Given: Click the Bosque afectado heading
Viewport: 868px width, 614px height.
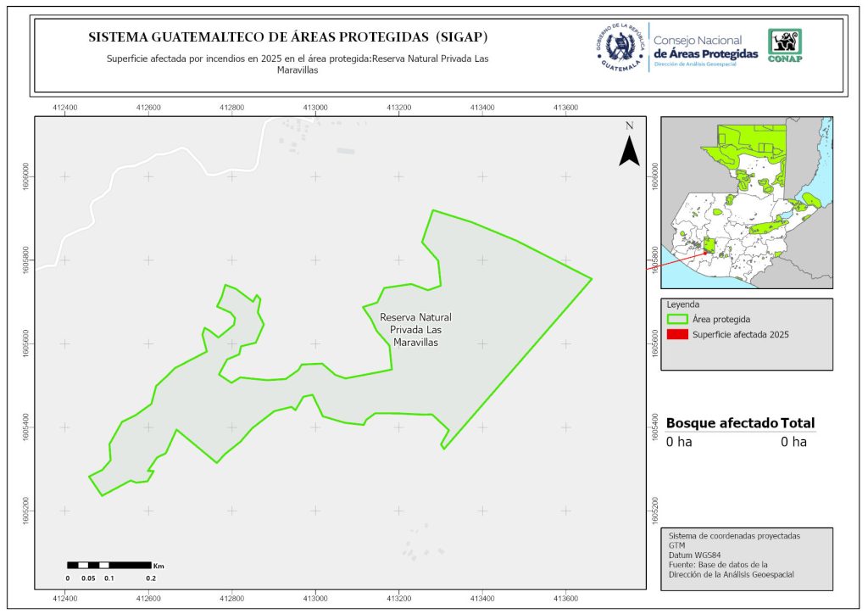Looking at the screenshot, I should tap(721, 423).
